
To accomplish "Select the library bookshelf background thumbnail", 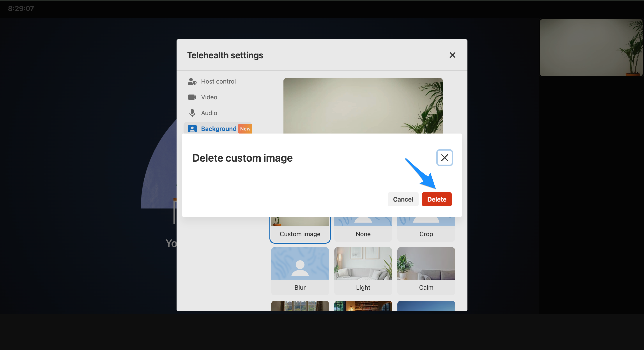I will coord(363,306).
